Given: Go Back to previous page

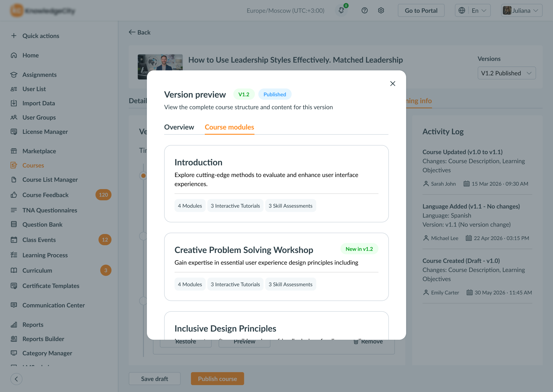Looking at the screenshot, I should (140, 32).
